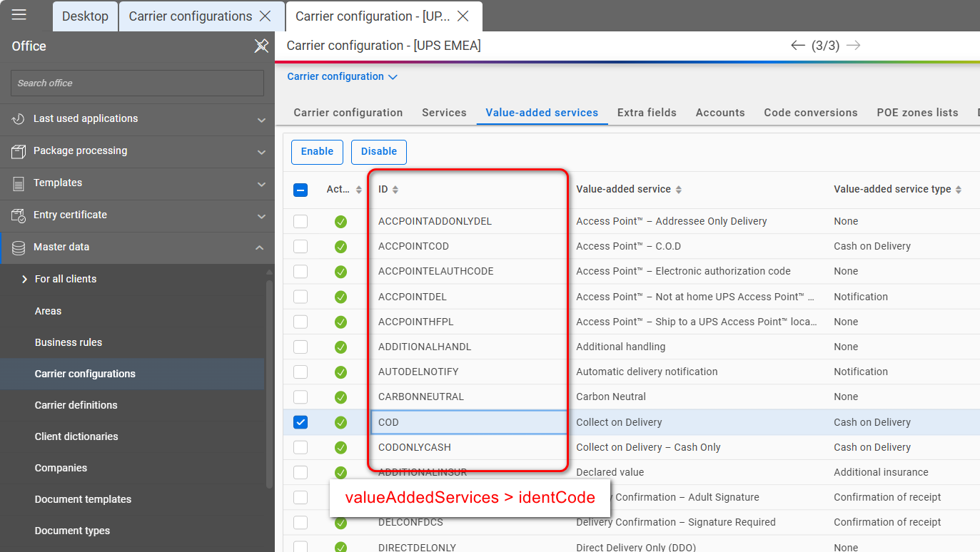The width and height of the screenshot is (980, 552).
Task: Sort by Active column arrows
Action: [x=359, y=190]
